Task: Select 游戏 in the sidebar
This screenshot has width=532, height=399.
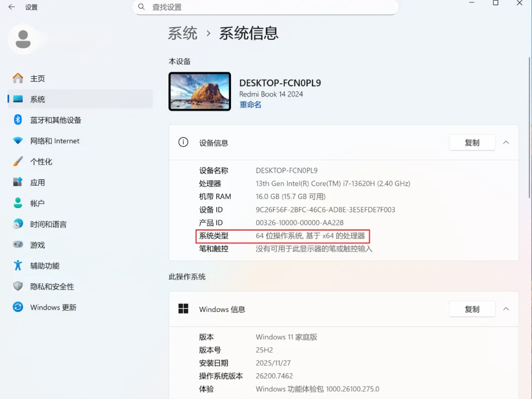Action: [80, 245]
